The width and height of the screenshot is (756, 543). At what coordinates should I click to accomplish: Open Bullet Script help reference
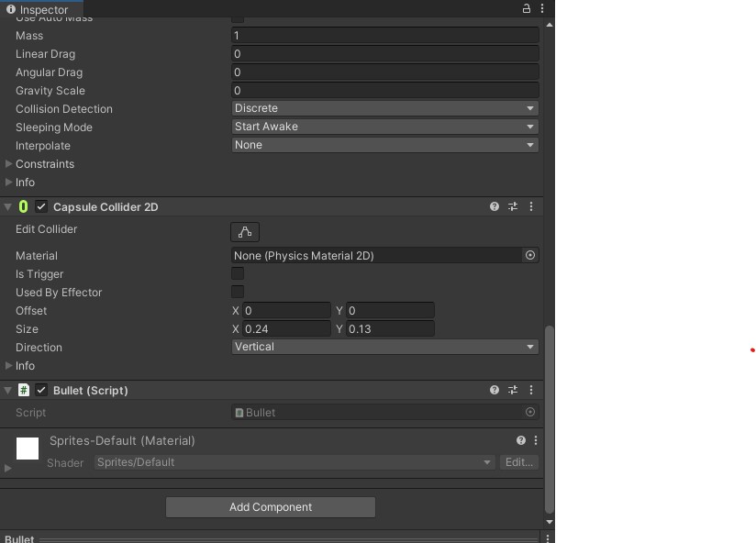click(x=495, y=390)
